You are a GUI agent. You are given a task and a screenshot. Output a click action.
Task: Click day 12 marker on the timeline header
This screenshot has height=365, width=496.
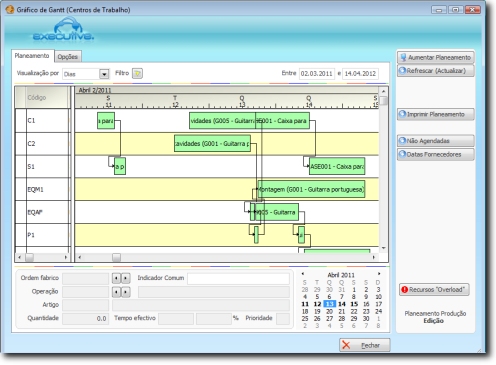click(175, 101)
